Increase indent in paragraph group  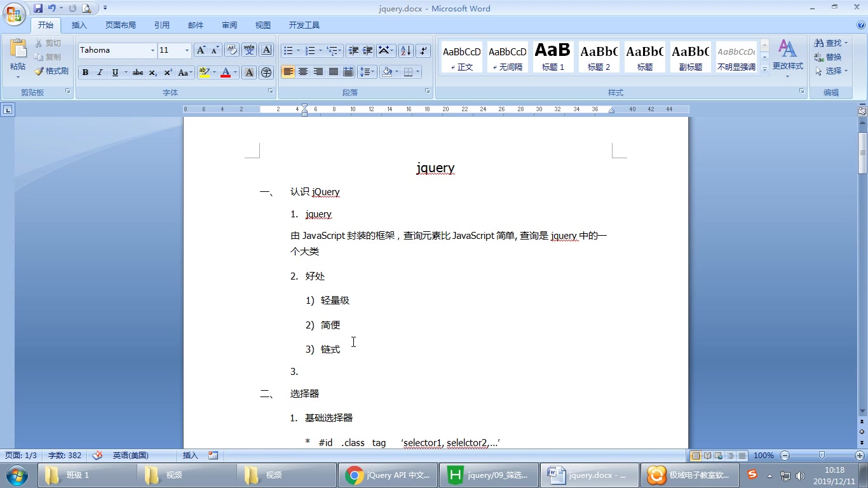pyautogui.click(x=367, y=51)
